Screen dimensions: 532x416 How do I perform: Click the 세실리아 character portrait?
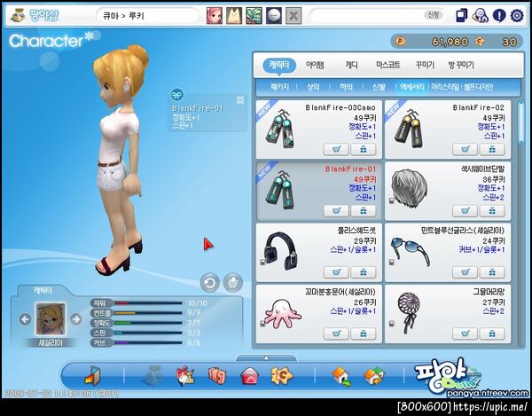point(51,319)
